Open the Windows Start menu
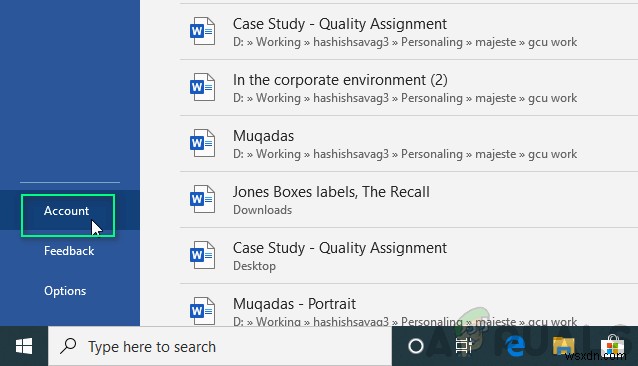 (x=24, y=346)
